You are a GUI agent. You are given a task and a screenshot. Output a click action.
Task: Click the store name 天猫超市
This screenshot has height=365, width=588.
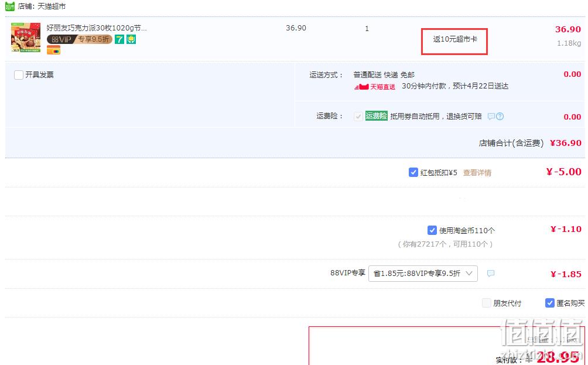click(x=52, y=6)
